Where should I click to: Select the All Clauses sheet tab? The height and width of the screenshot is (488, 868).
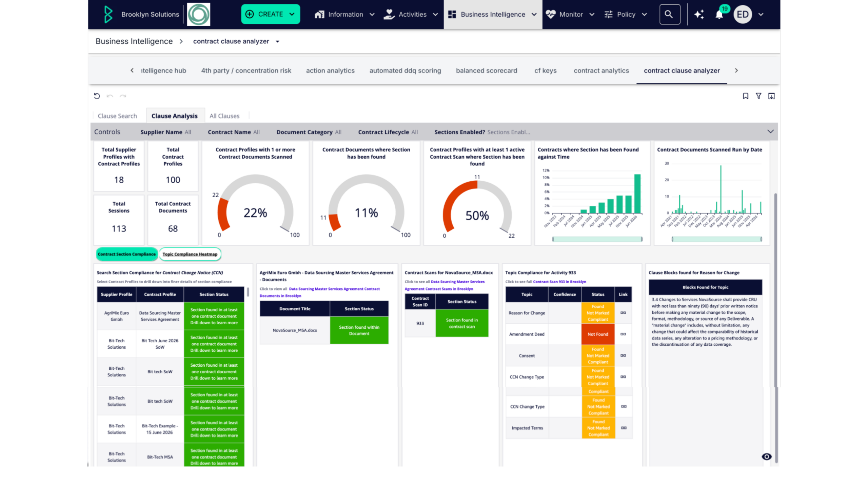point(224,116)
